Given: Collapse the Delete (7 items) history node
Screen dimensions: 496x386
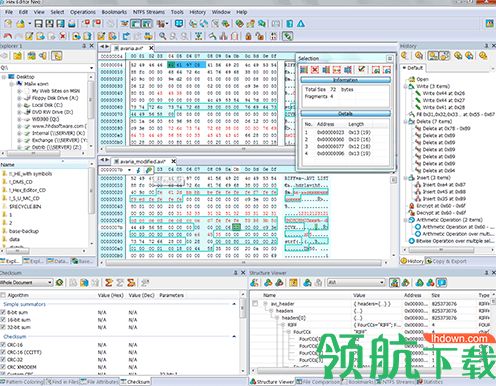Looking at the screenshot, I should [x=406, y=122].
